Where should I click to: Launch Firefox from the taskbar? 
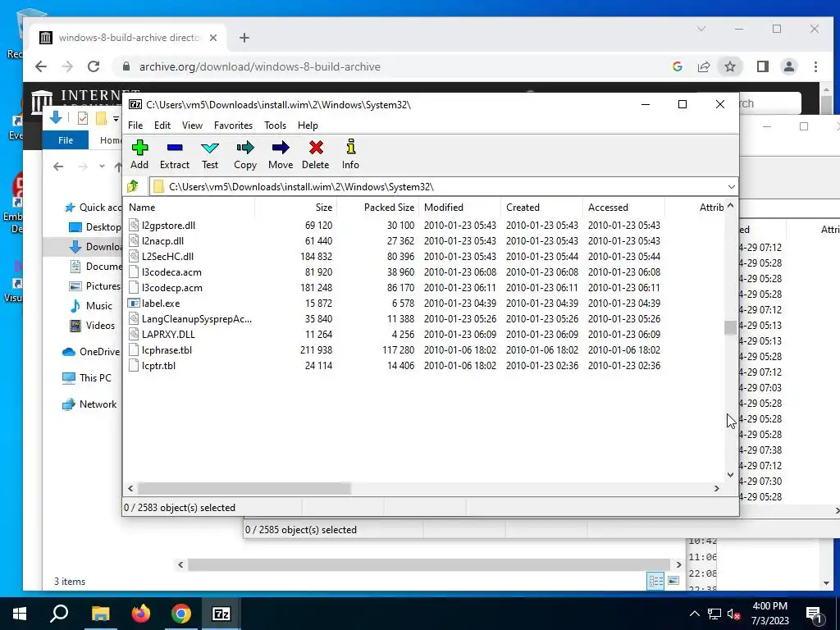[141, 614]
